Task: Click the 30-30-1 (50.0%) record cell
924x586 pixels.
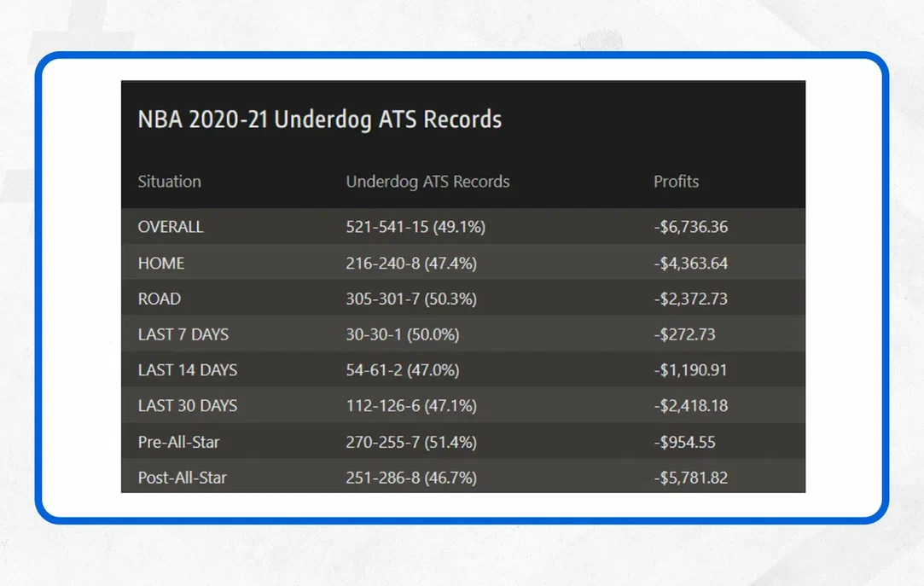Action: pyautogui.click(x=403, y=334)
